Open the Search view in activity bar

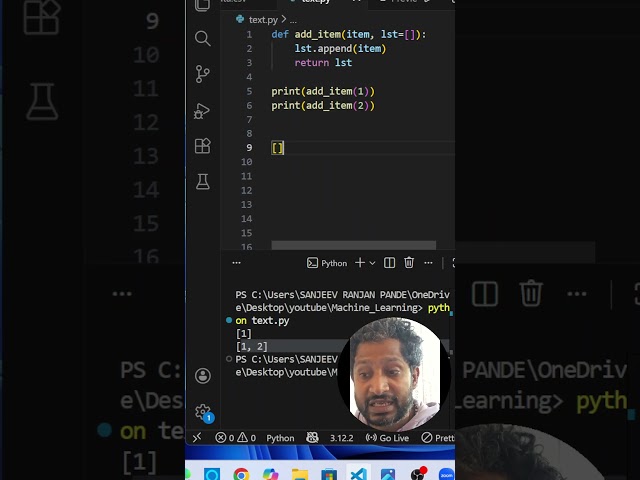tap(202, 38)
